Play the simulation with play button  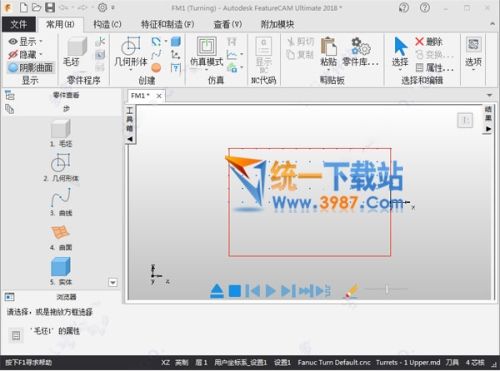[x=270, y=291]
